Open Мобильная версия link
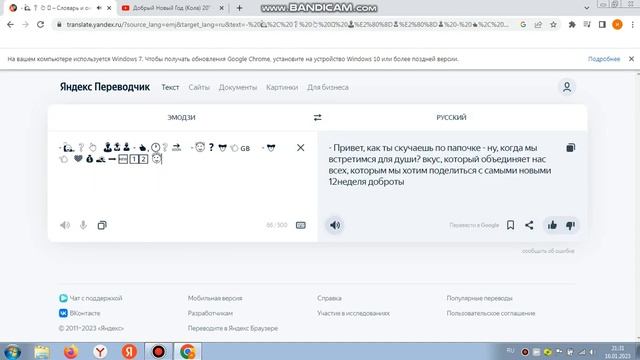Screen dimensions: 640x360 coord(215,298)
